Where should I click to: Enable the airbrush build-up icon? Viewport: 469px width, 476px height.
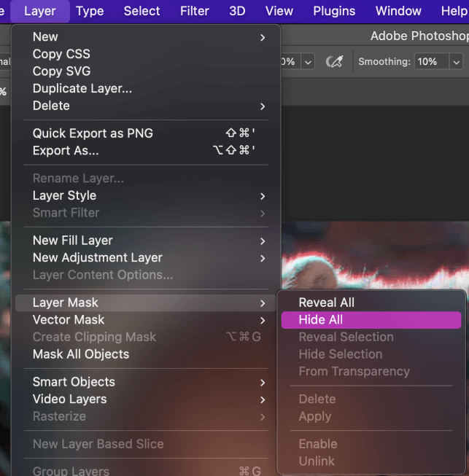[x=335, y=62]
